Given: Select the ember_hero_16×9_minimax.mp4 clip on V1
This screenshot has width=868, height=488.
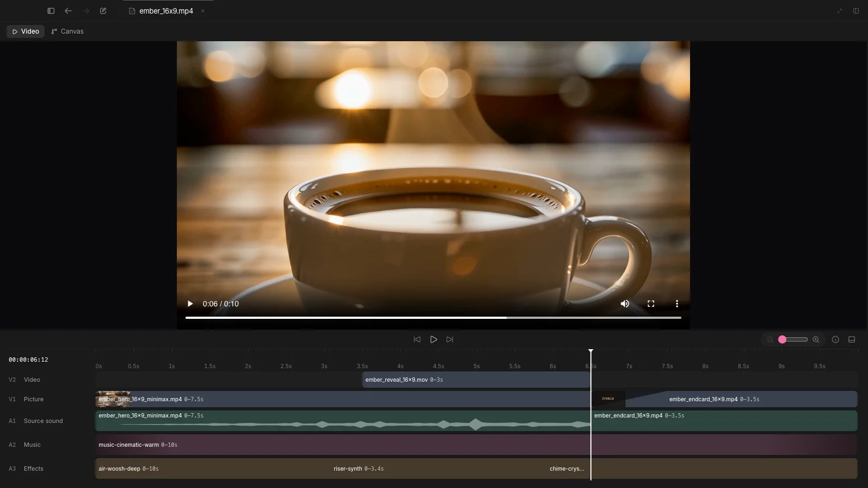Looking at the screenshot, I should coord(343,399).
